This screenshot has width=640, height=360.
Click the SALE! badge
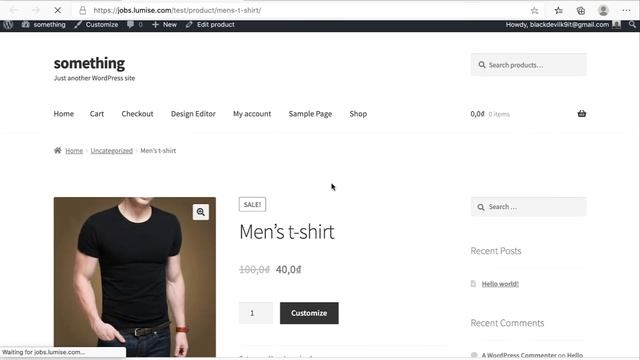(252, 204)
